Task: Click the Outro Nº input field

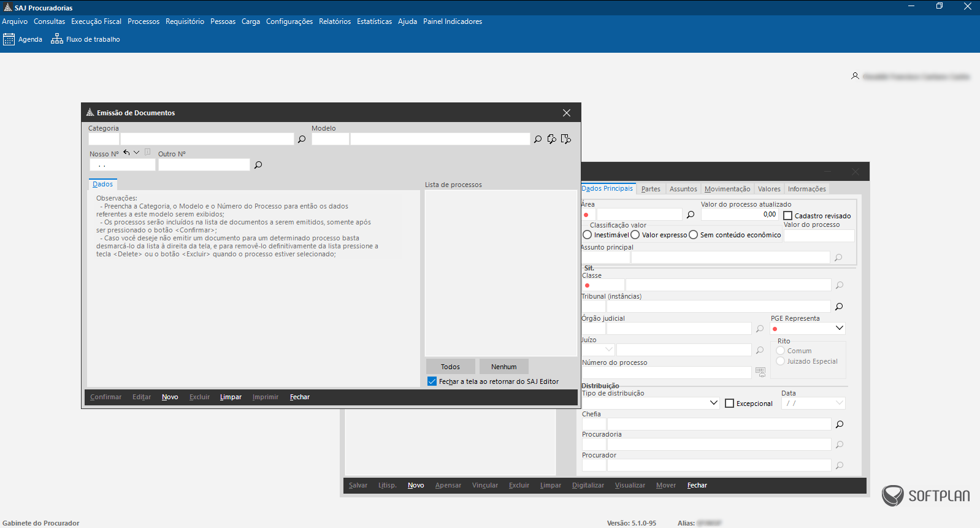Action: (204, 165)
